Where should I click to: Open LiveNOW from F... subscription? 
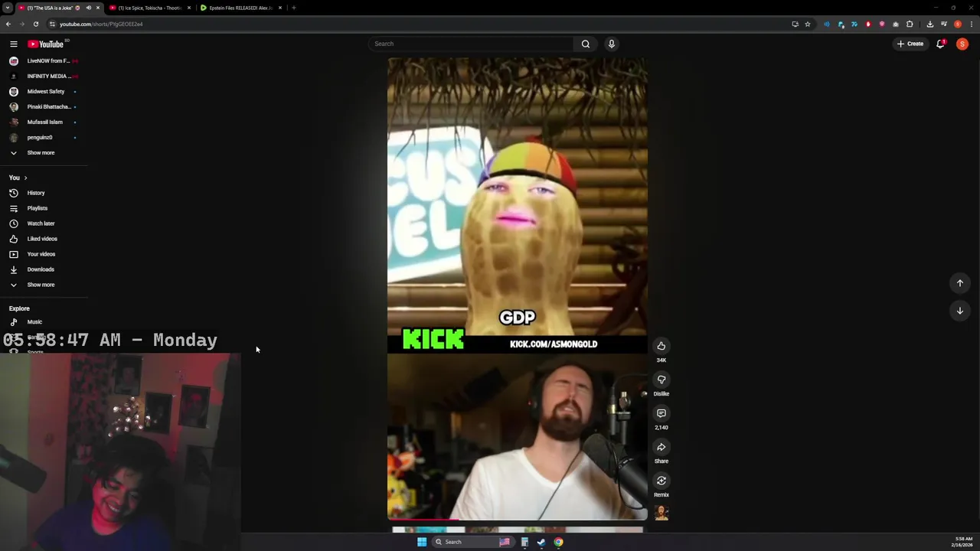[x=44, y=60]
